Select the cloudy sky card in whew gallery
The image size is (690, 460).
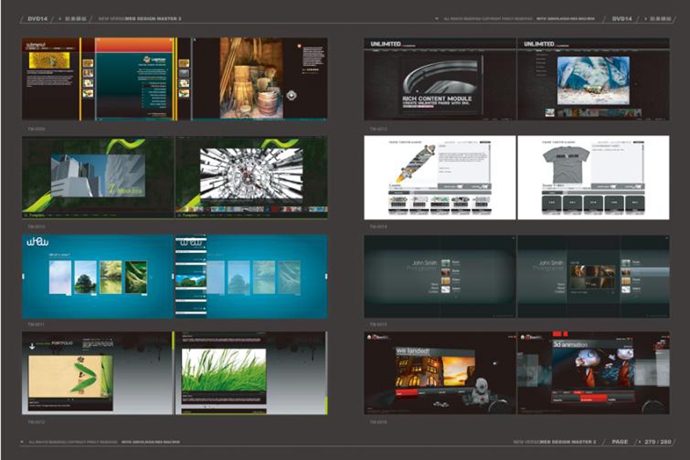click(60, 278)
